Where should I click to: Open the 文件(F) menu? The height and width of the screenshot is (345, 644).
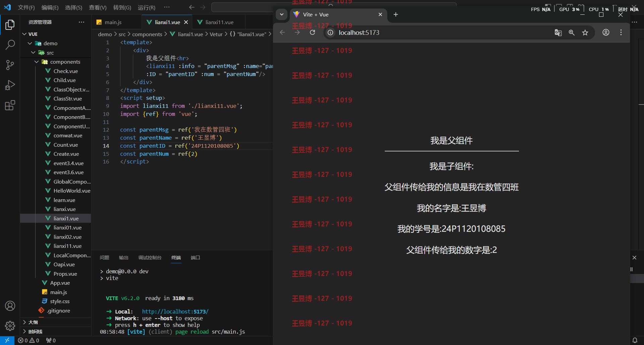point(26,7)
